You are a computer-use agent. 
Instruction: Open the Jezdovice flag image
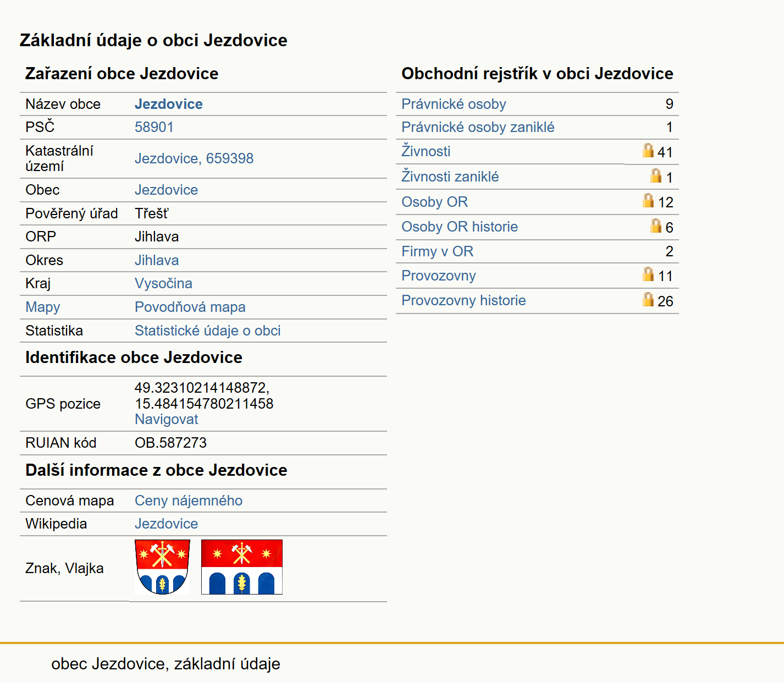point(242,567)
